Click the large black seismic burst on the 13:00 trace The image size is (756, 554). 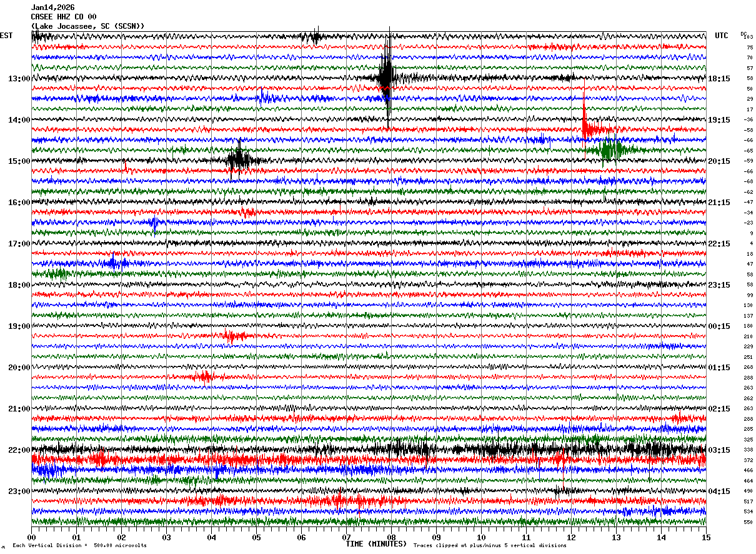387,78
